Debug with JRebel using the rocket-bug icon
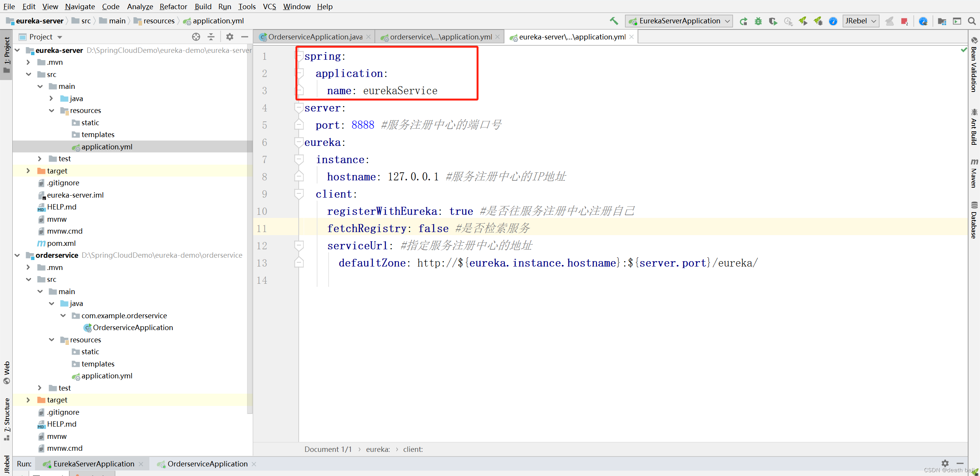The image size is (980, 476). pyautogui.click(x=818, y=21)
